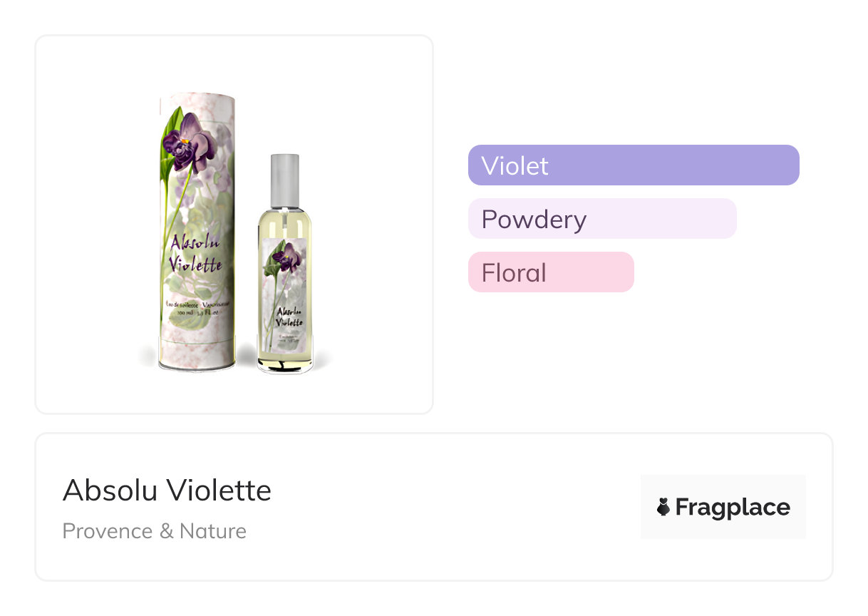Click the Fragplace perfume bottle logo icon

(x=663, y=508)
